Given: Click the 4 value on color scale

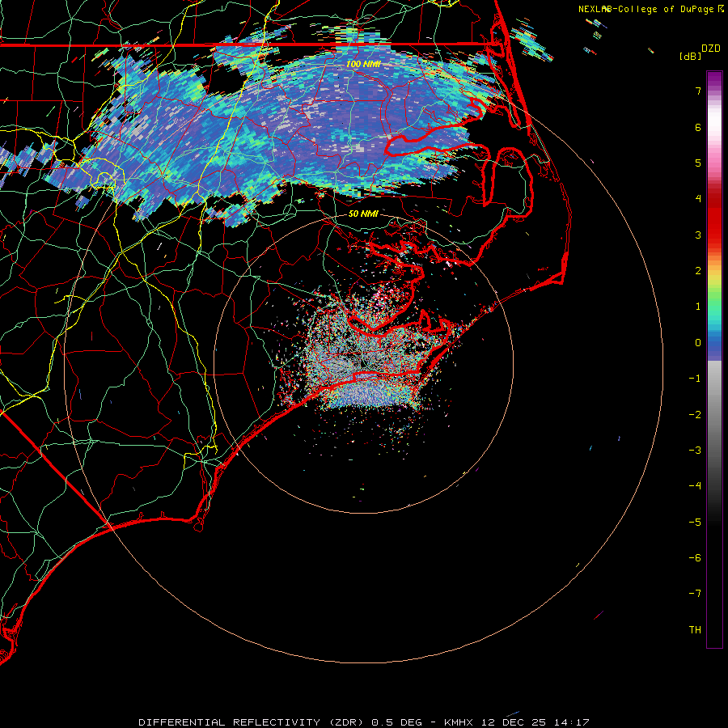Looking at the screenshot, I should (x=698, y=199).
